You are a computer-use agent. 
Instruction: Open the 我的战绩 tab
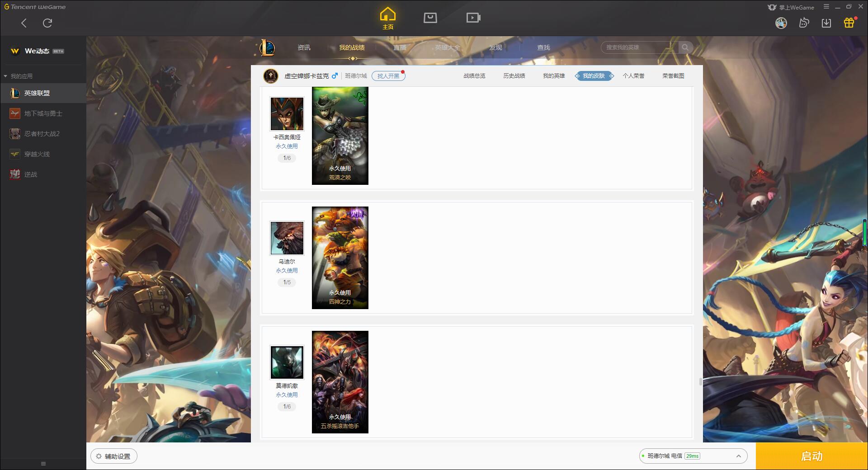352,47
